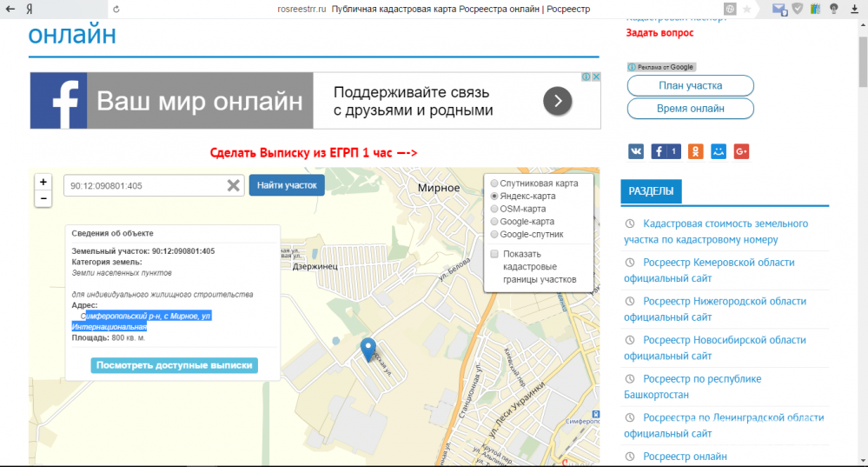This screenshot has width=868, height=467.
Task: Open the mail notifier extension icon
Action: coord(779,9)
